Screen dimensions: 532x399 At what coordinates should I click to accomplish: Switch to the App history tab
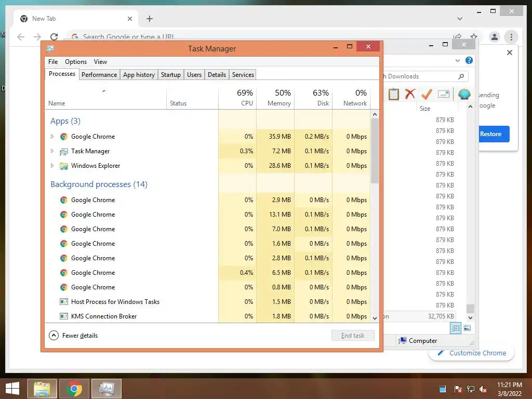point(139,75)
